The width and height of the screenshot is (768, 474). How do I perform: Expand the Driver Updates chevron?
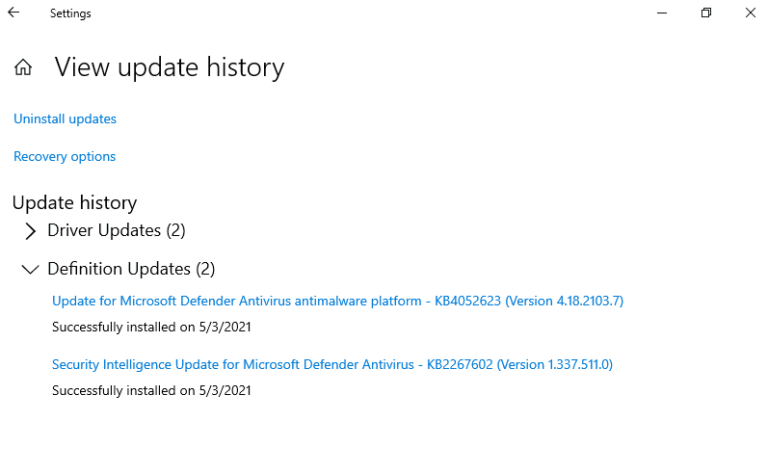pos(30,231)
